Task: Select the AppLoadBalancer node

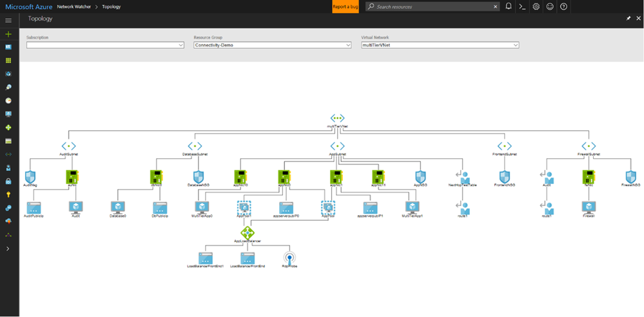Action: (x=248, y=232)
